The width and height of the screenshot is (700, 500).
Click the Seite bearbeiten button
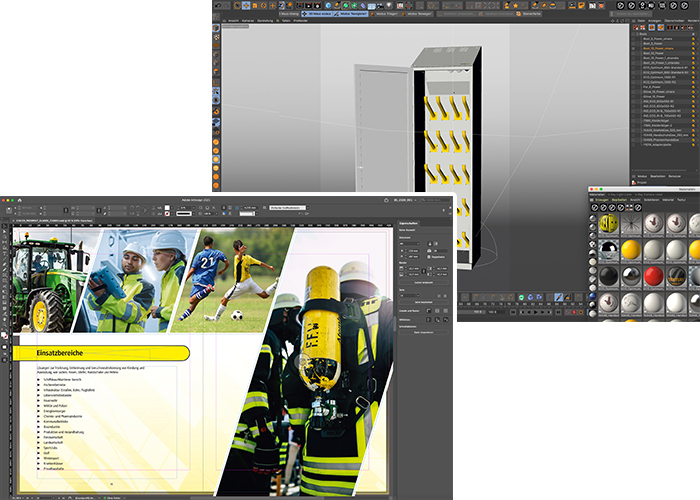(x=424, y=302)
